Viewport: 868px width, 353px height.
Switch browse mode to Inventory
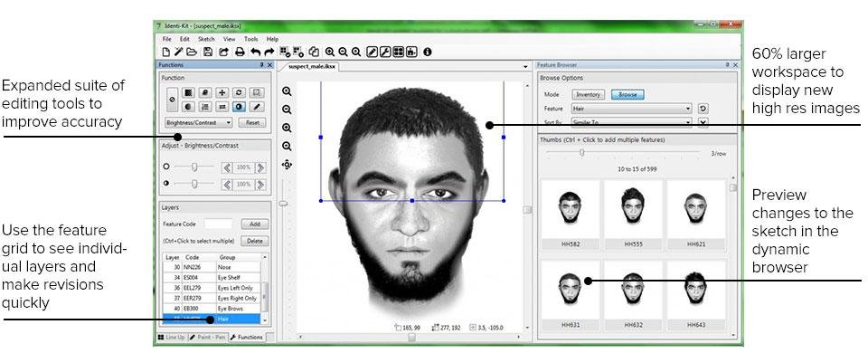(588, 95)
